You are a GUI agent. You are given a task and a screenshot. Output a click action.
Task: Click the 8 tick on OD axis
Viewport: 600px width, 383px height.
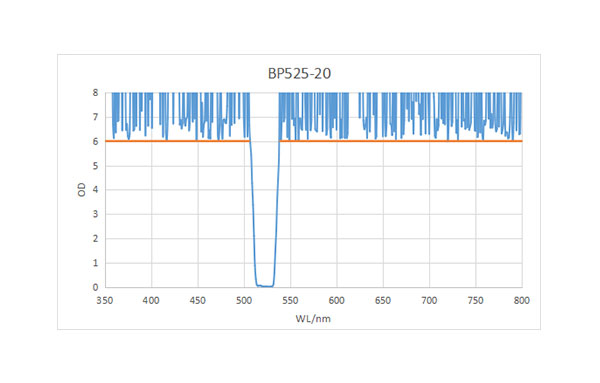click(x=95, y=93)
